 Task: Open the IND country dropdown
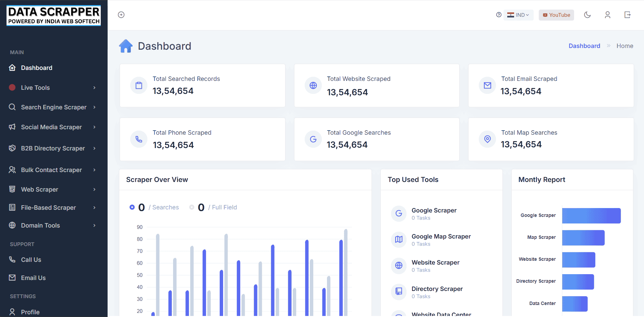click(x=518, y=15)
